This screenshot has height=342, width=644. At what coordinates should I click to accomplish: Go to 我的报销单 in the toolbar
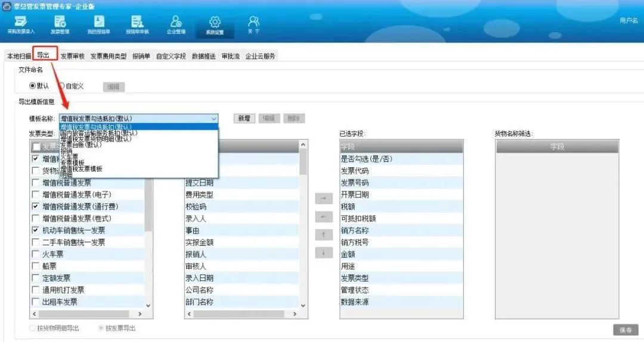point(98,24)
